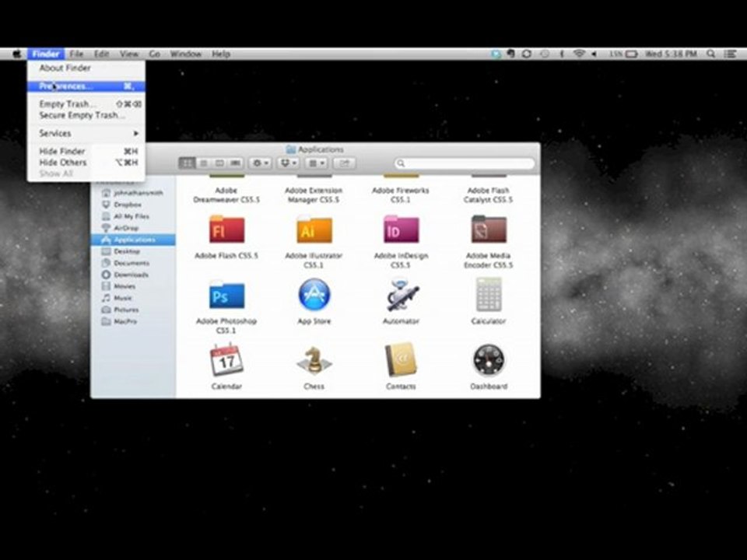
Task: Click the Share toolbar button
Action: point(344,163)
